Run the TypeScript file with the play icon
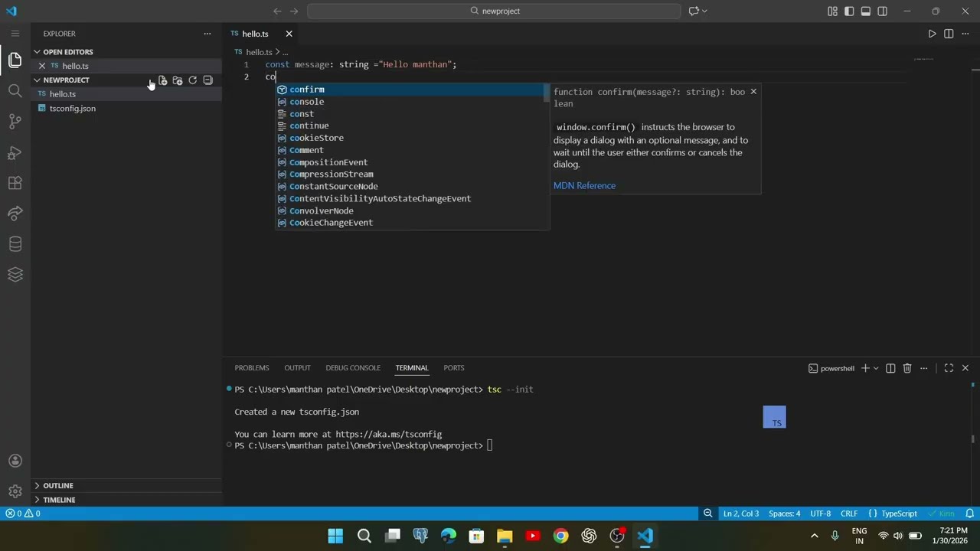Image resolution: width=980 pixels, height=551 pixels. click(932, 34)
